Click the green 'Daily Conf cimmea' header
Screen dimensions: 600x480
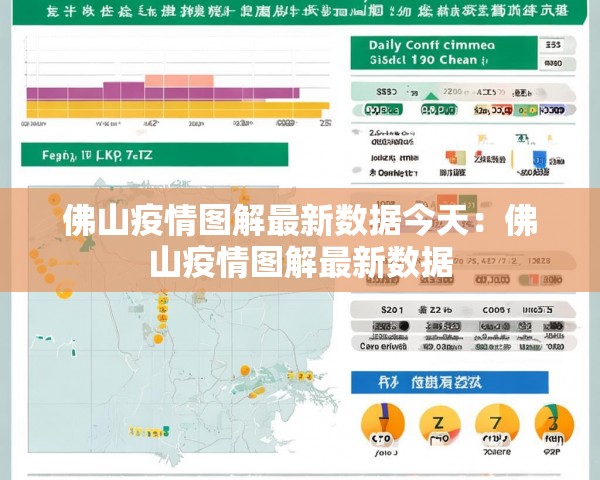pos(444,53)
